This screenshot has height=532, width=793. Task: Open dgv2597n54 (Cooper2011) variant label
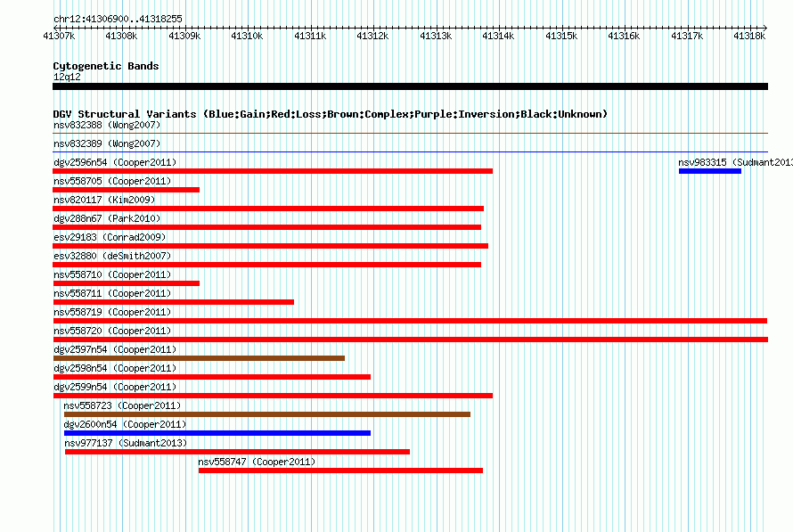[115, 349]
